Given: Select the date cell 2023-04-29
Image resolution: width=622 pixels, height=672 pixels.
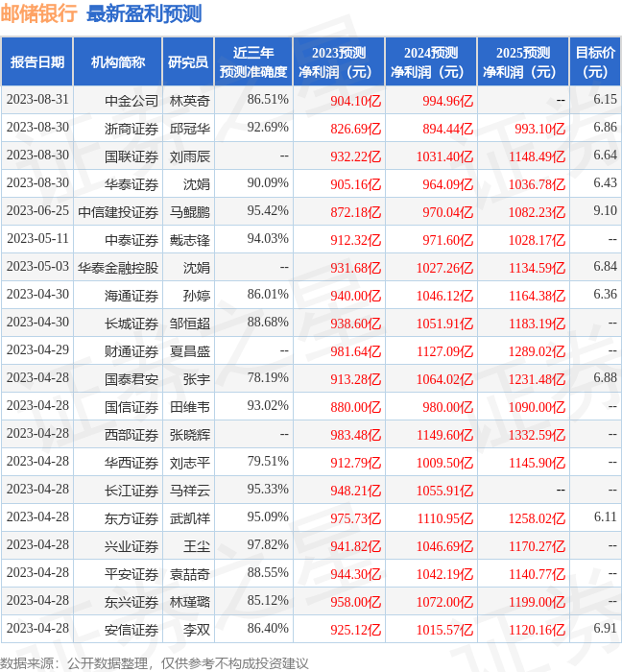Looking at the screenshot, I should [x=37, y=350].
